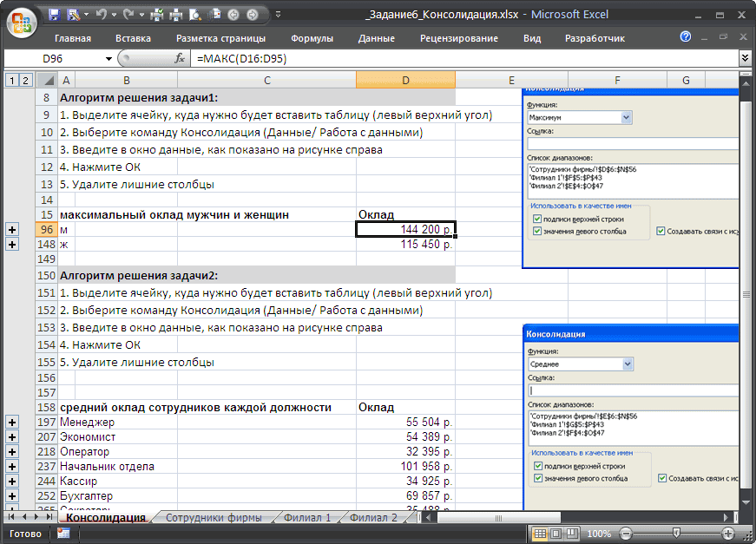Select column C header

(x=267, y=80)
